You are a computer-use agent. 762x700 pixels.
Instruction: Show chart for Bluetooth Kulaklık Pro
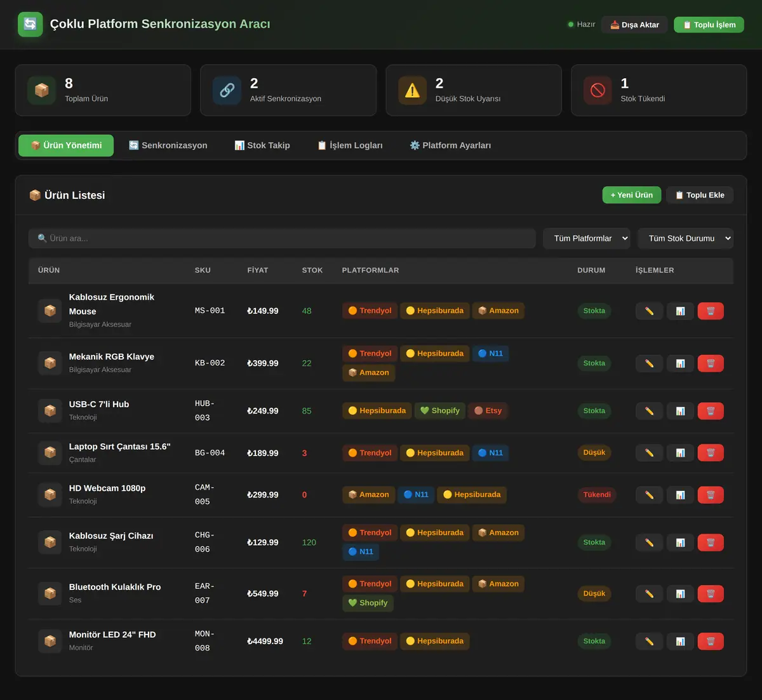pos(680,594)
